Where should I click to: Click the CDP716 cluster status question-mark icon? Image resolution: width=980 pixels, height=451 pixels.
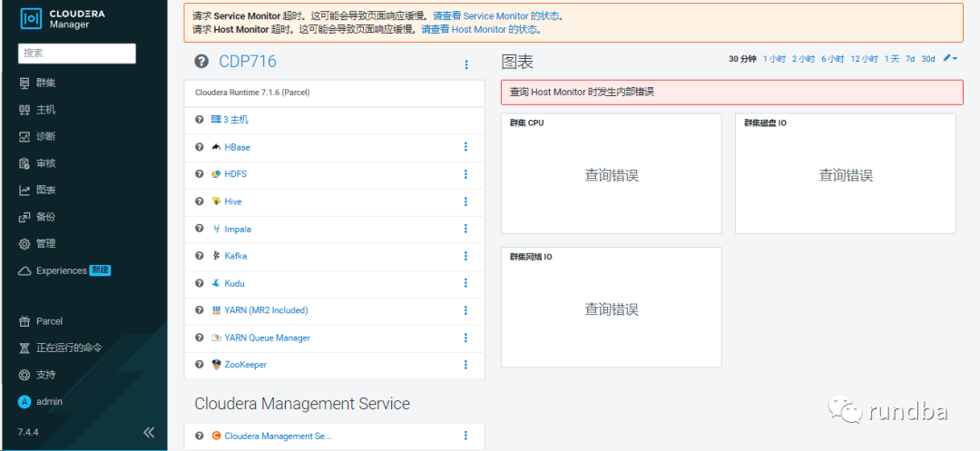click(x=201, y=61)
